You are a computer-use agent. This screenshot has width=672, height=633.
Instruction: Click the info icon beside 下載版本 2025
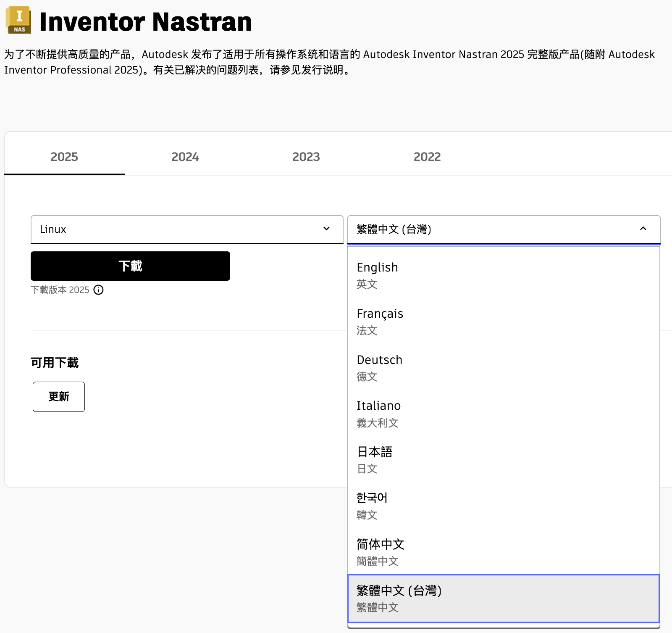[x=98, y=290]
